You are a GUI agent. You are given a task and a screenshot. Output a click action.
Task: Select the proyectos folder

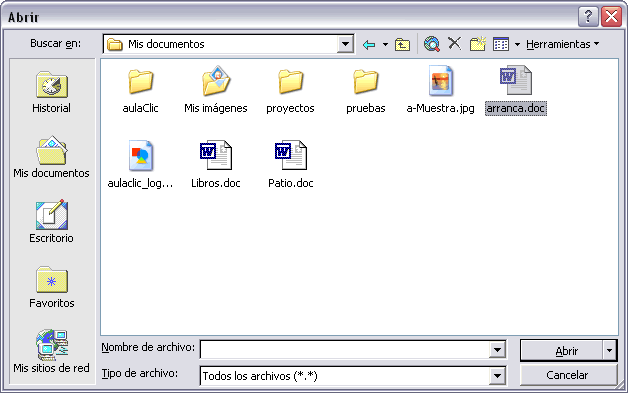[290, 91]
